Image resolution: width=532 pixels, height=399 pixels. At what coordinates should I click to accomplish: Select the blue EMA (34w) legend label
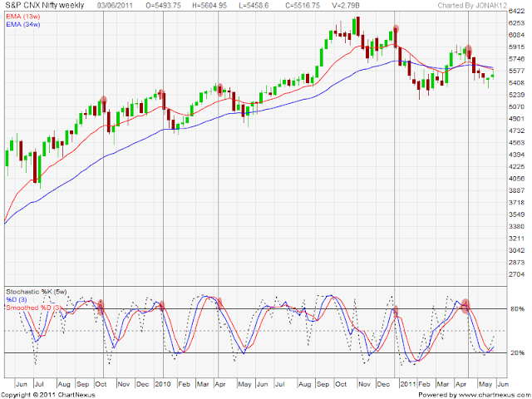coord(22,24)
